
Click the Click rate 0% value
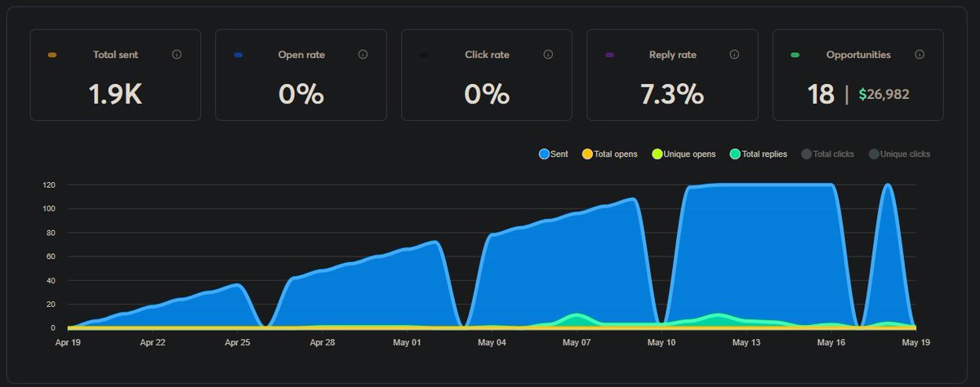tap(487, 95)
